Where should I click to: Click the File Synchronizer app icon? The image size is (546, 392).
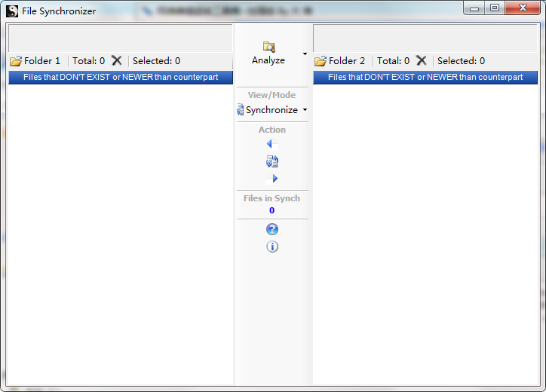(x=12, y=11)
